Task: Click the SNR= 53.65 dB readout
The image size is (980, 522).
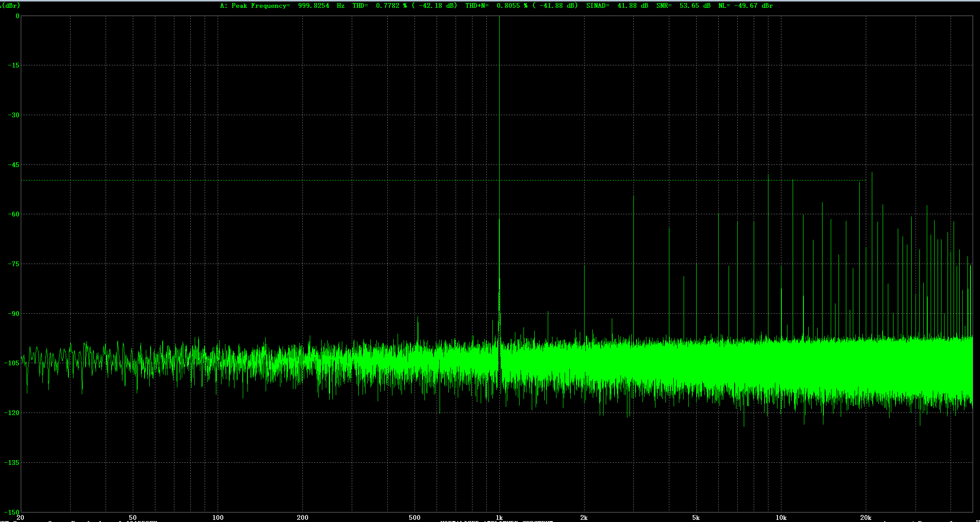Action: [683, 6]
